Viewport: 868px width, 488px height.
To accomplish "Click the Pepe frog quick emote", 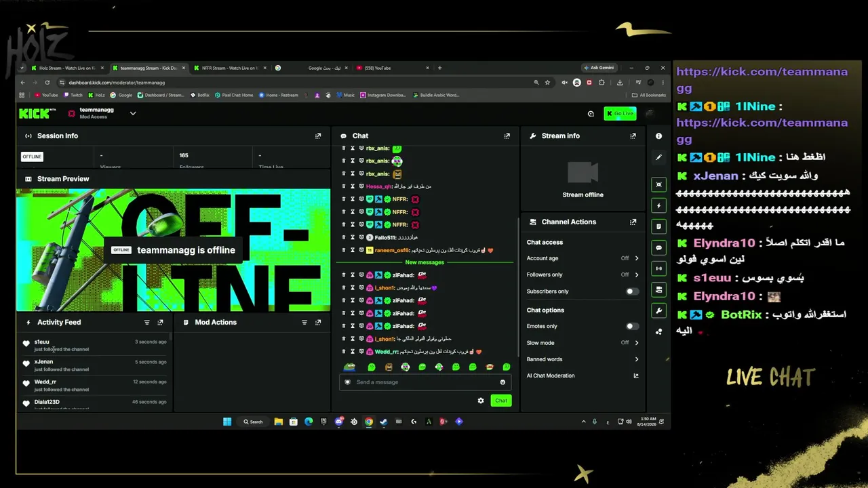I will 349,367.
